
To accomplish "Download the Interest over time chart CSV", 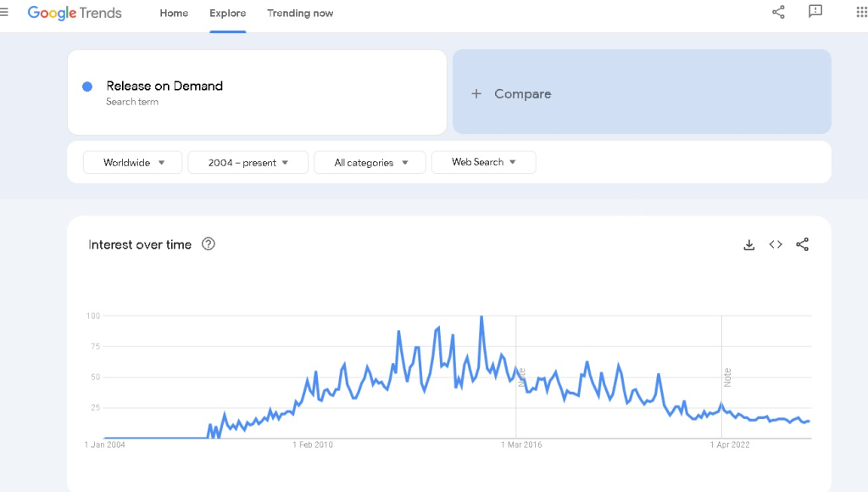I will coord(749,245).
